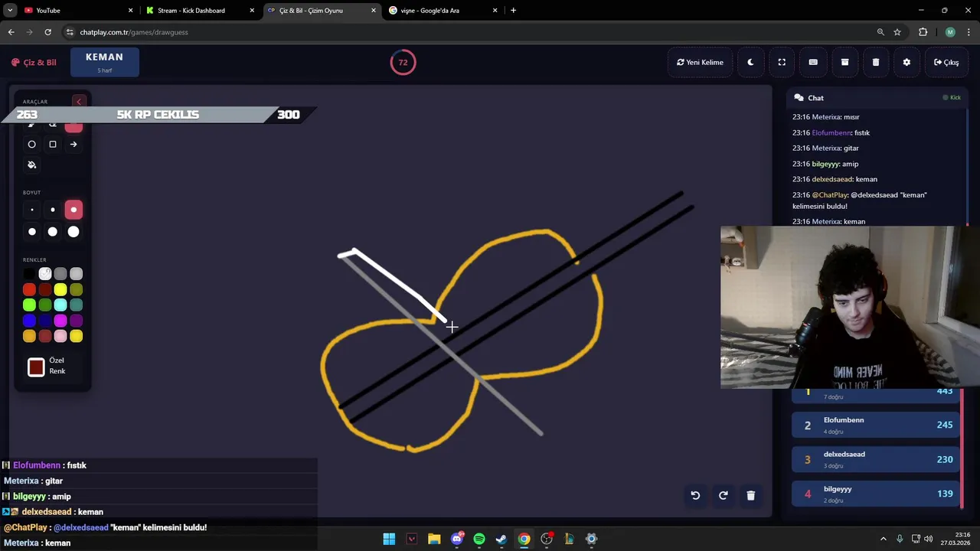Open Discord from the taskbar
Screen dimensions: 980x551
tap(457, 539)
